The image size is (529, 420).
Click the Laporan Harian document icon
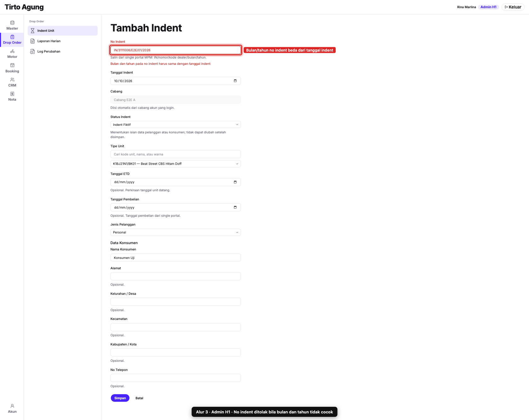pos(32,41)
